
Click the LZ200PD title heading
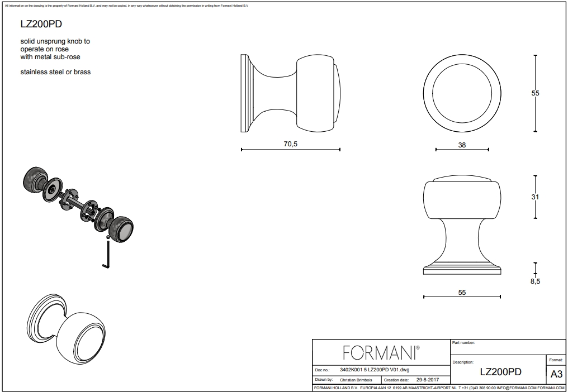[x=41, y=24]
